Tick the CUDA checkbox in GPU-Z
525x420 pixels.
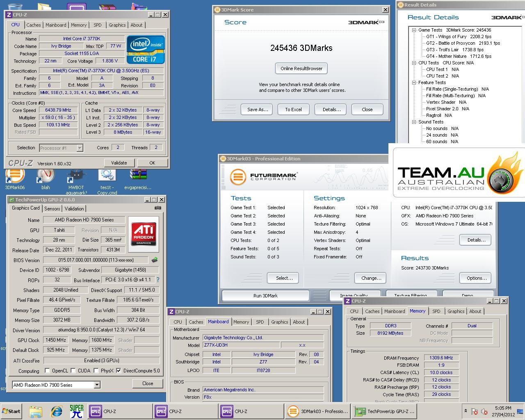pos(73,371)
